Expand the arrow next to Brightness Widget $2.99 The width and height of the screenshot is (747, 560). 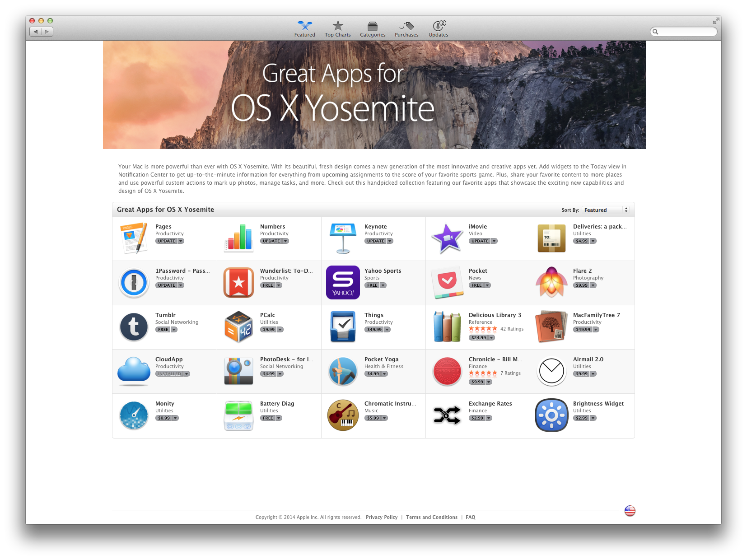[x=593, y=418]
